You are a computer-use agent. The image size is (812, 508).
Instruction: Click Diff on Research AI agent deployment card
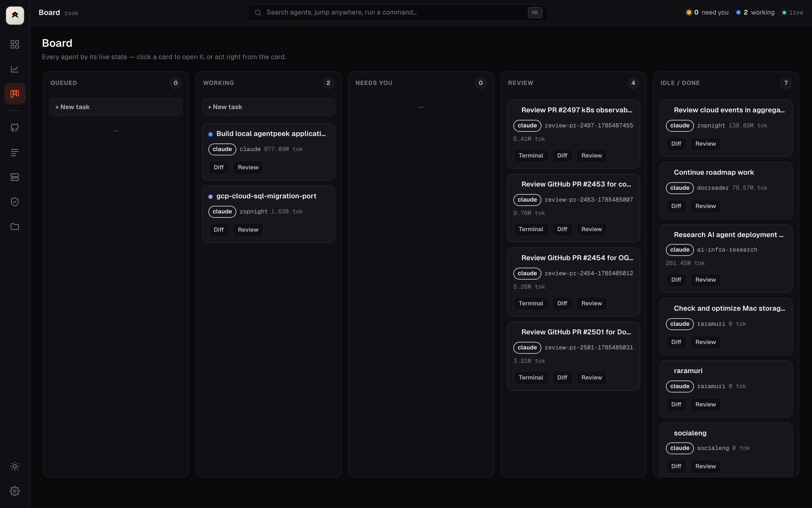[x=676, y=280]
